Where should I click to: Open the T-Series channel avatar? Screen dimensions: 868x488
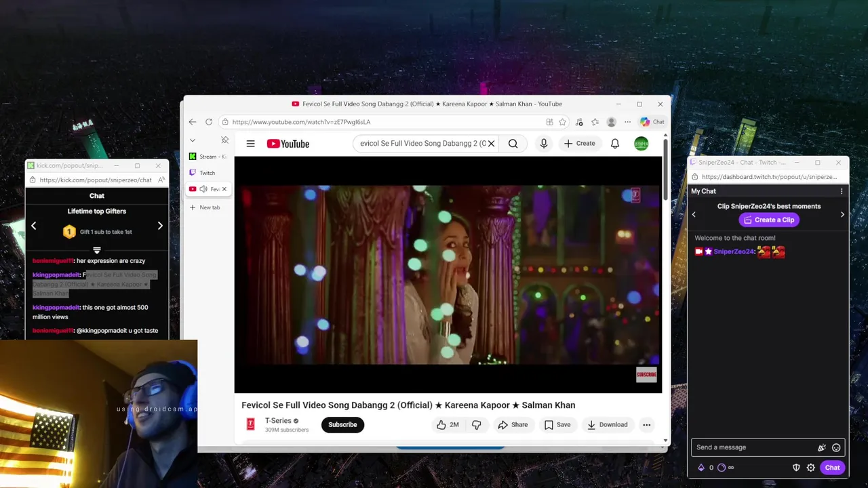coord(250,424)
